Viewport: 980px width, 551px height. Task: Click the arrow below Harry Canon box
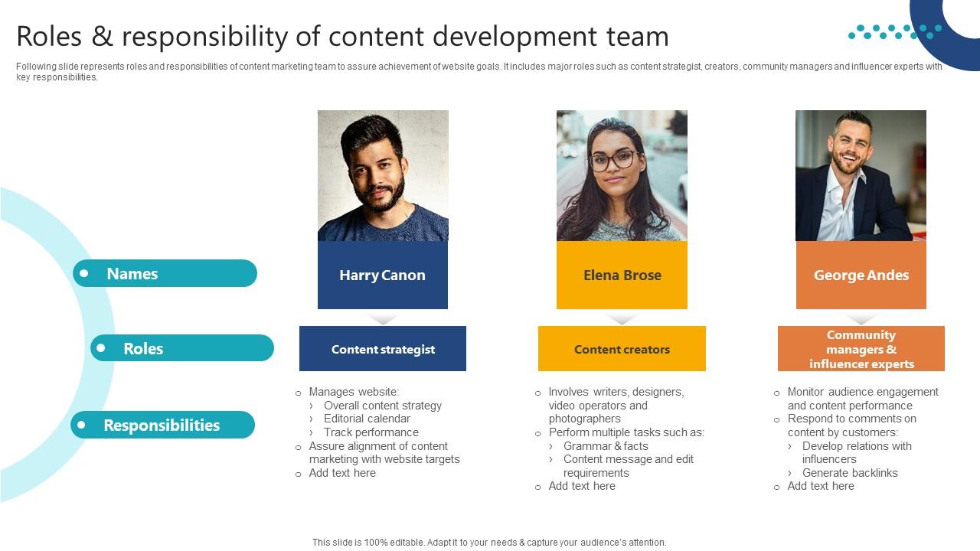pyautogui.click(x=383, y=318)
